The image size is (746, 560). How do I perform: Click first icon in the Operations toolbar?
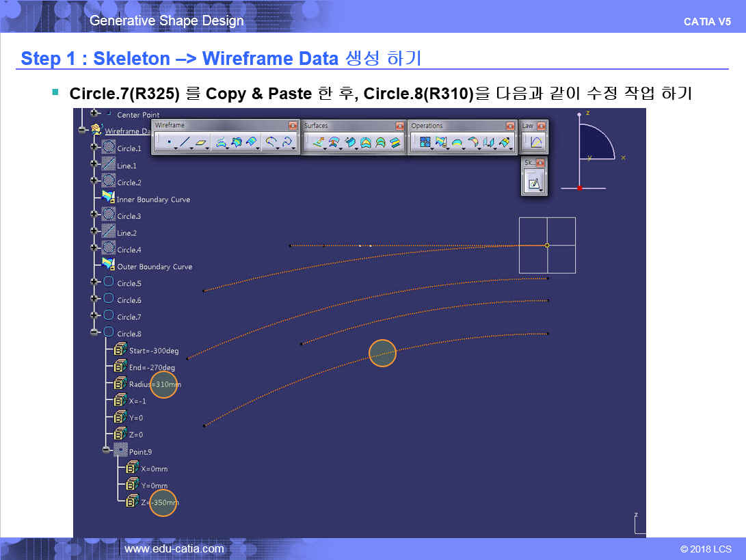425,142
